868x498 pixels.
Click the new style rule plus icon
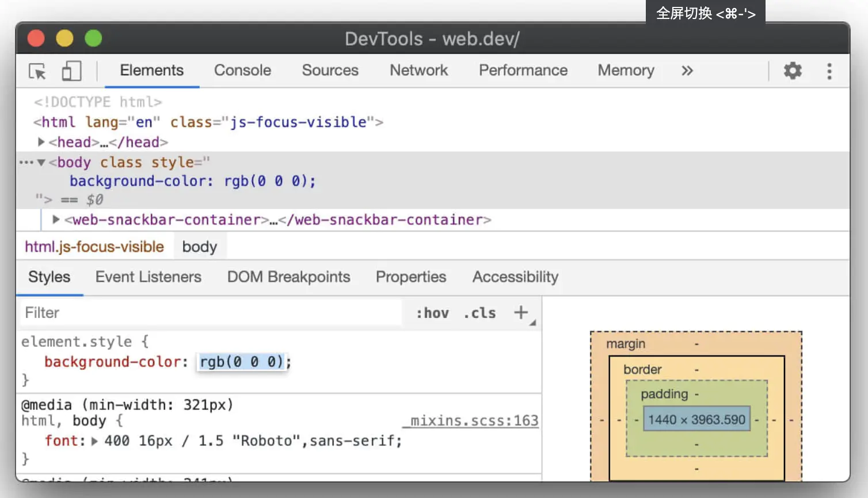coord(521,312)
